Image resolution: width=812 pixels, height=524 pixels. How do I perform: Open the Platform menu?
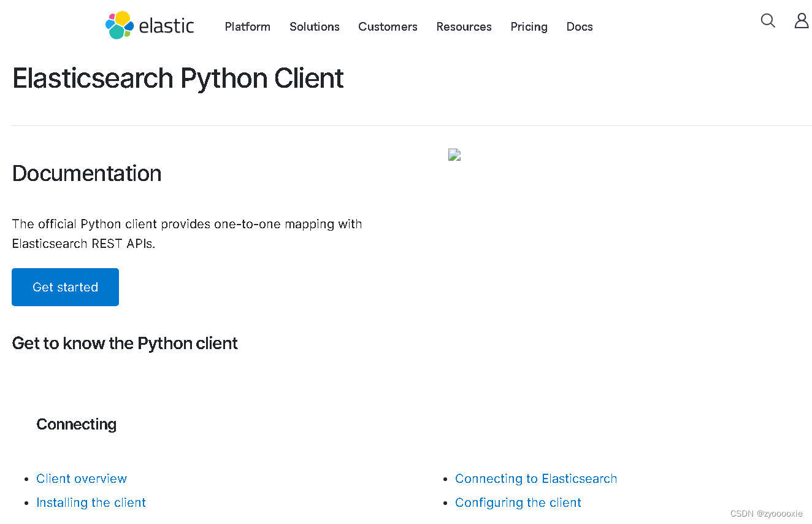pyautogui.click(x=247, y=27)
